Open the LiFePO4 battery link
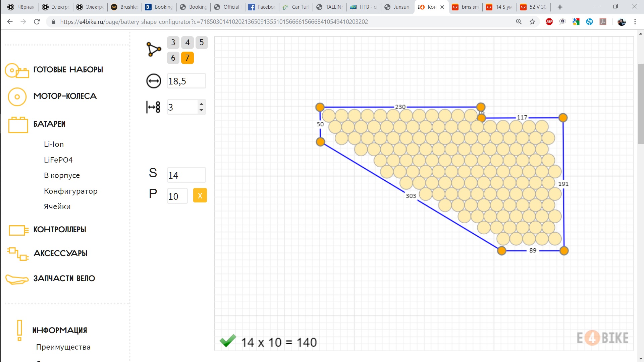The height and width of the screenshot is (362, 644). [x=58, y=160]
